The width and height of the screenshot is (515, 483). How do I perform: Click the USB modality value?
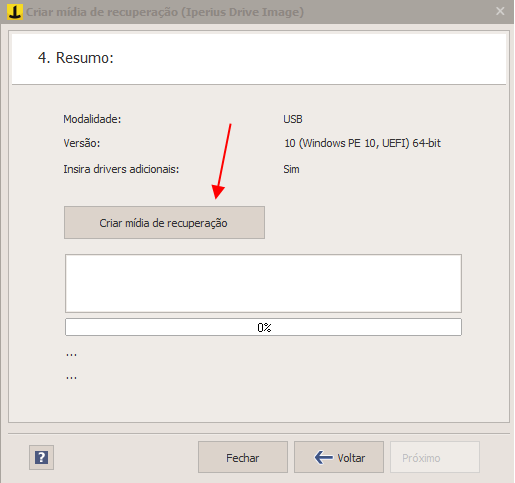click(293, 119)
